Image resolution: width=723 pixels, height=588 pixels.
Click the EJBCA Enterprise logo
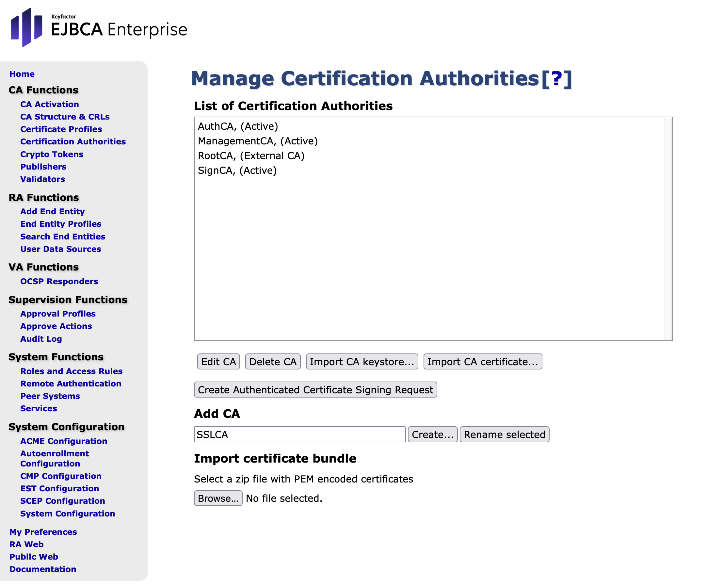[98, 28]
